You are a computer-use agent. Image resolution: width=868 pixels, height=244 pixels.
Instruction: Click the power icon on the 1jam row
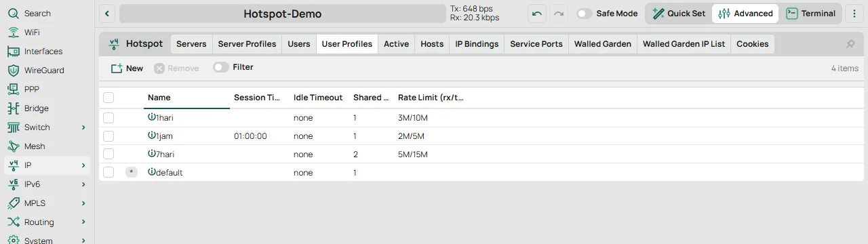(152, 136)
